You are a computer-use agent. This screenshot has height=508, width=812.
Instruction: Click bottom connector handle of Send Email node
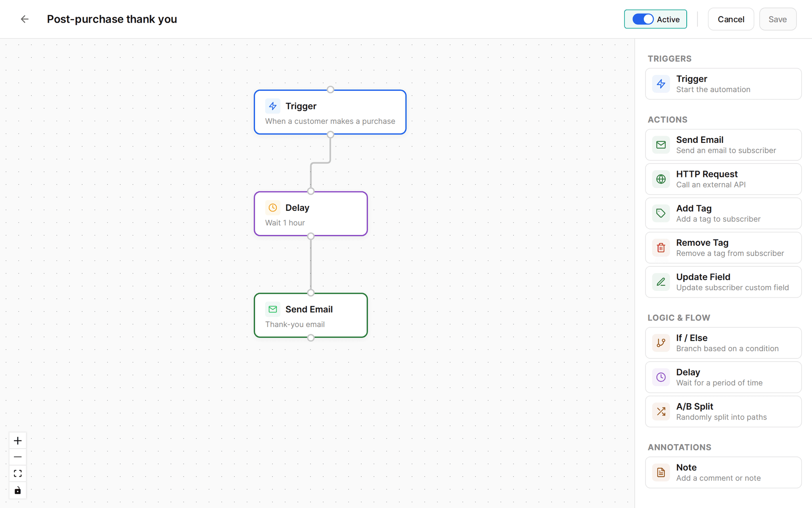pyautogui.click(x=311, y=338)
